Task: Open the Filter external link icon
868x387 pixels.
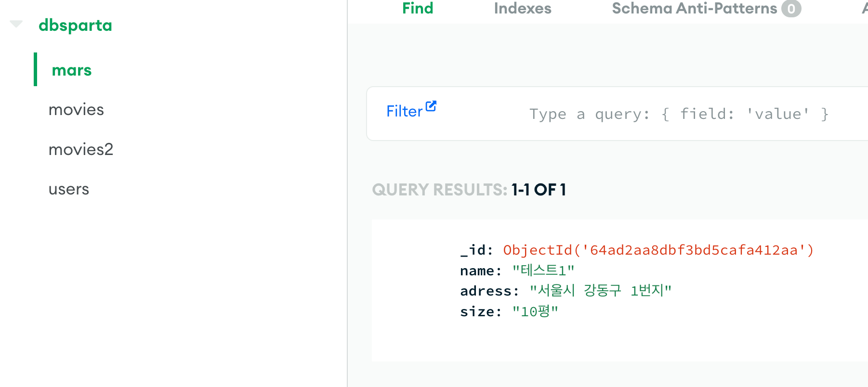Action: (431, 106)
